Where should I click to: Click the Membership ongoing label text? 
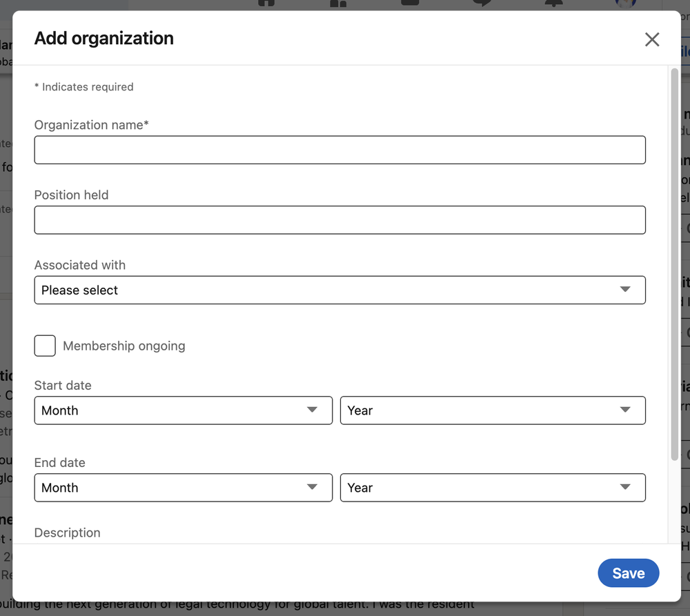pyautogui.click(x=124, y=346)
